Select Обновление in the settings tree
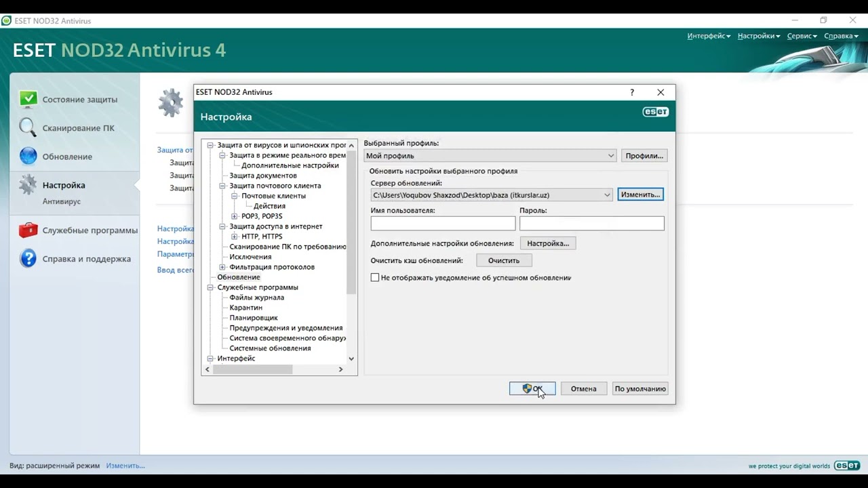The width and height of the screenshot is (868, 488). coord(239,277)
